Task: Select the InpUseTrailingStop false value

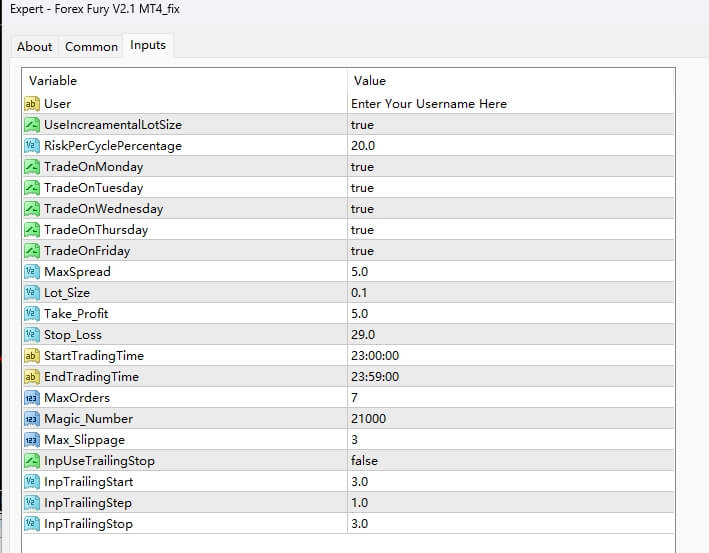Action: tap(364, 461)
